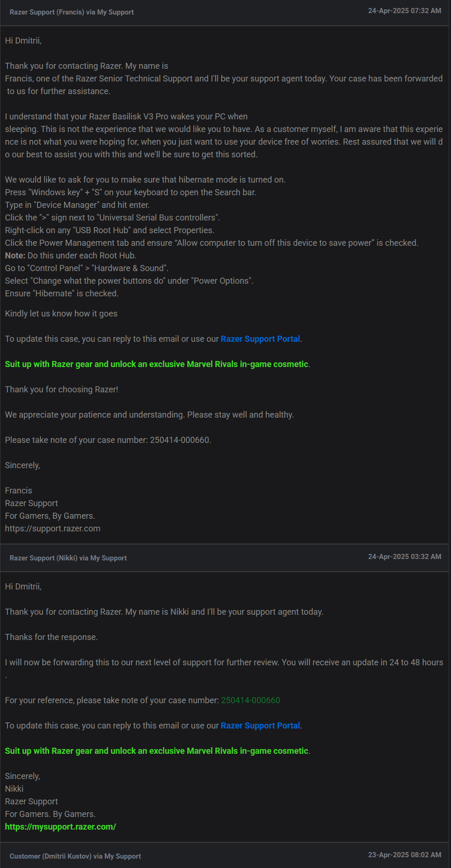Click the 'Kindly let us know how it goes' line
451x868 pixels.
pyautogui.click(x=61, y=314)
